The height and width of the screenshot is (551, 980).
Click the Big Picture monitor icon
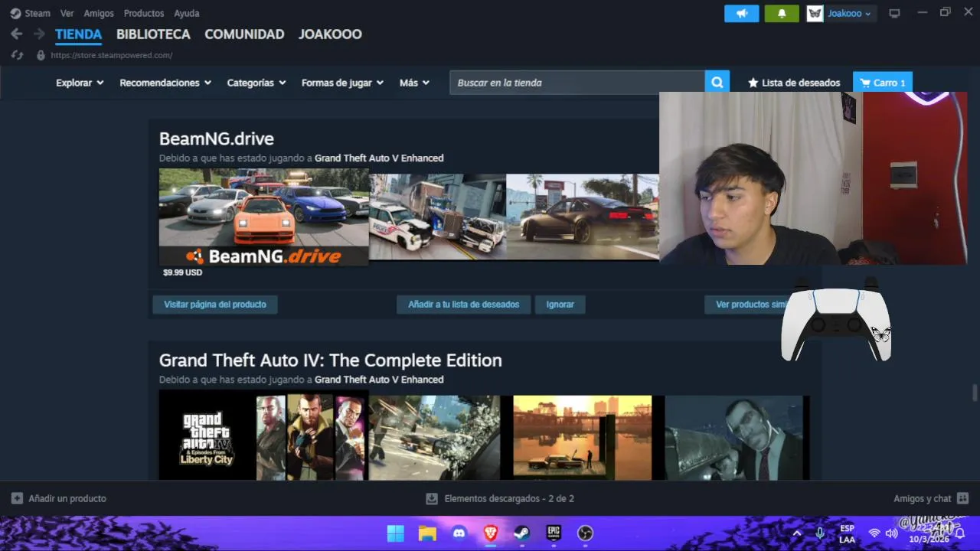pyautogui.click(x=894, y=14)
